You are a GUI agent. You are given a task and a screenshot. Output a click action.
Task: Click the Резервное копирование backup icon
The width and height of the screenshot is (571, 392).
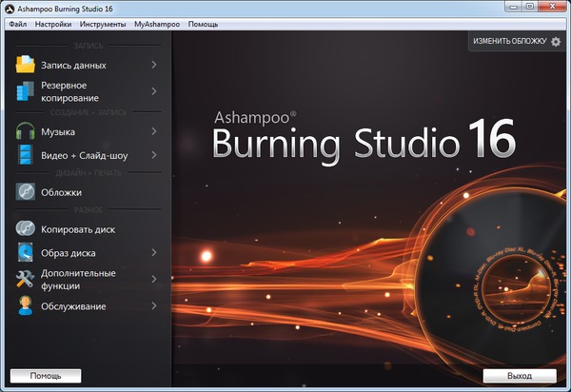25,91
